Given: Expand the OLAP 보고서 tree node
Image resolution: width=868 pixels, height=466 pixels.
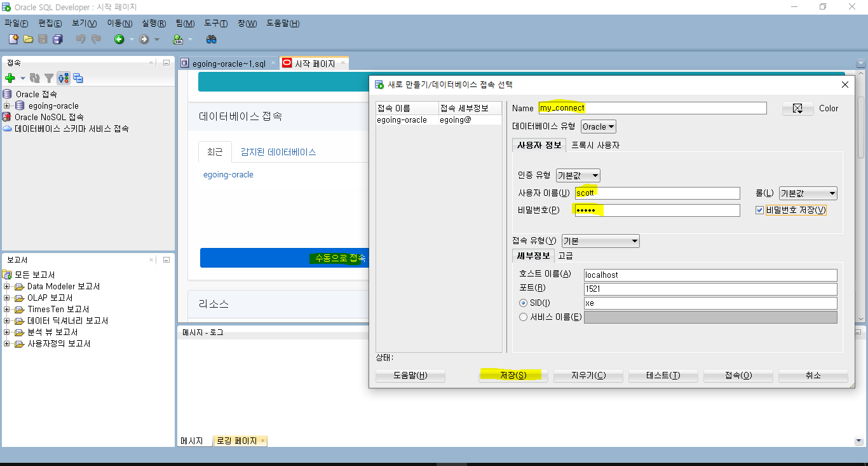Looking at the screenshot, I should [7, 298].
